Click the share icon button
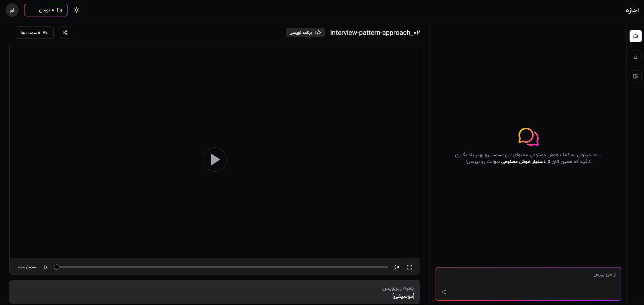 pos(65,33)
